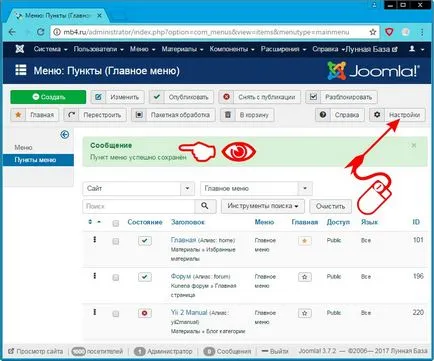Collapse sidebar with the blue arrow icon
Viewport: 434px width, 361px height.
tap(65, 135)
